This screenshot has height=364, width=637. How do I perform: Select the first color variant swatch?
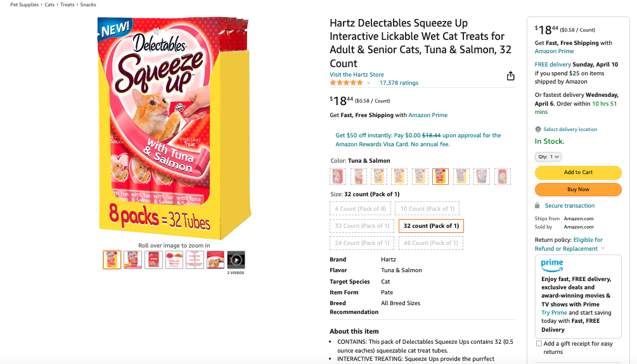click(x=338, y=177)
